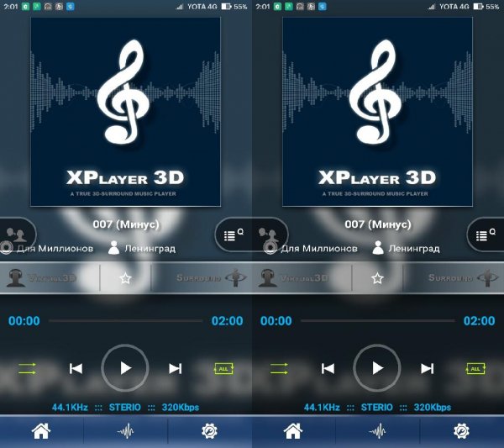
Task: Open settings gear tab in left player
Action: pos(209,431)
